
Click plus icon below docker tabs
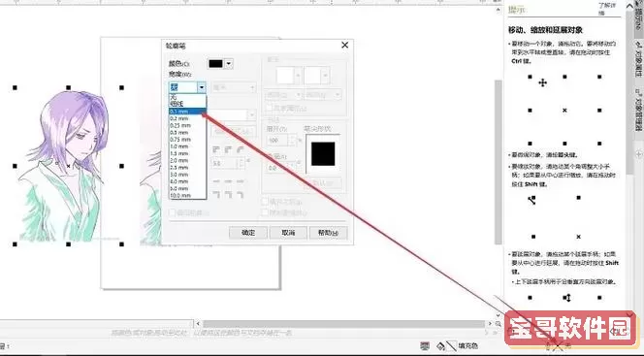[639, 154]
